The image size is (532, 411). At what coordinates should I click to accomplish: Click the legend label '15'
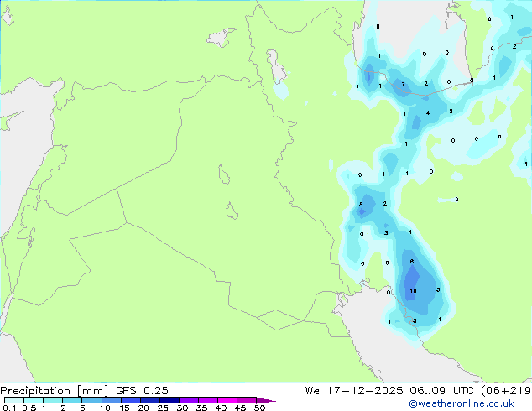(124, 408)
